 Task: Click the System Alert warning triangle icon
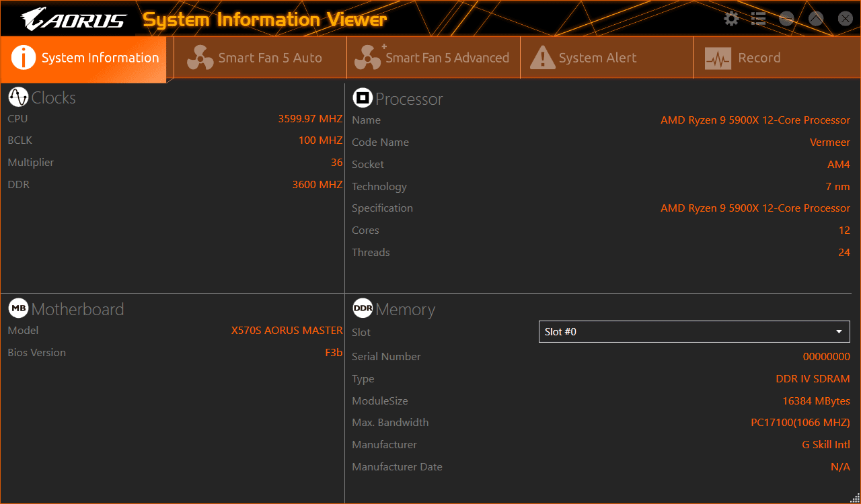[x=542, y=58]
